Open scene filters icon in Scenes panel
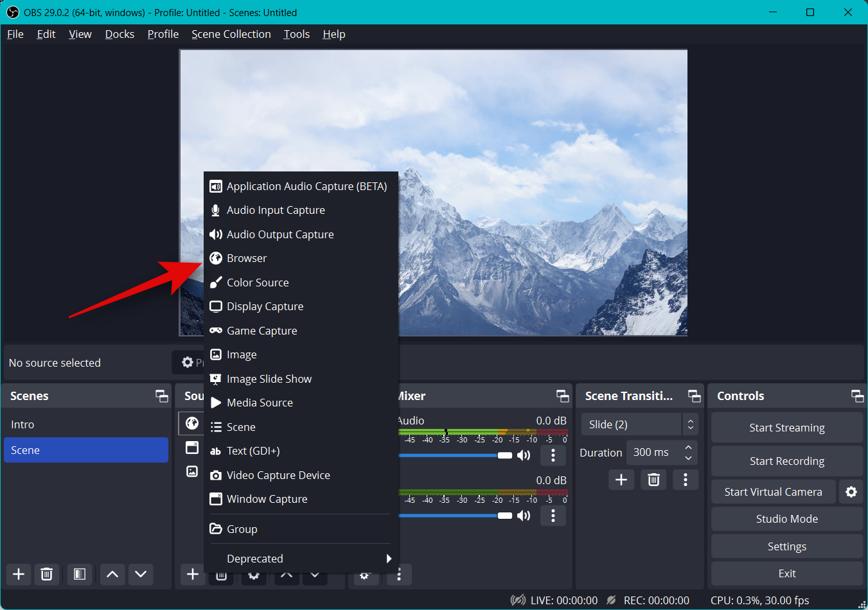Viewport: 868px width, 610px height. coord(80,574)
